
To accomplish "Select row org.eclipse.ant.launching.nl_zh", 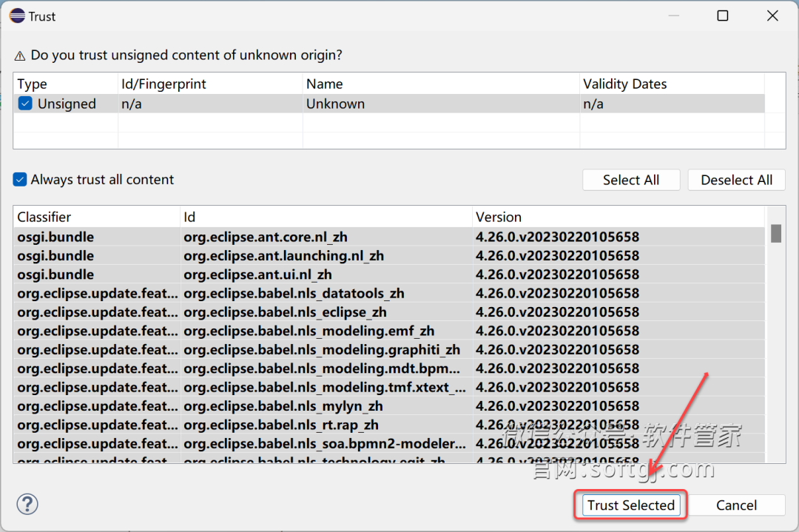I will pos(389,256).
